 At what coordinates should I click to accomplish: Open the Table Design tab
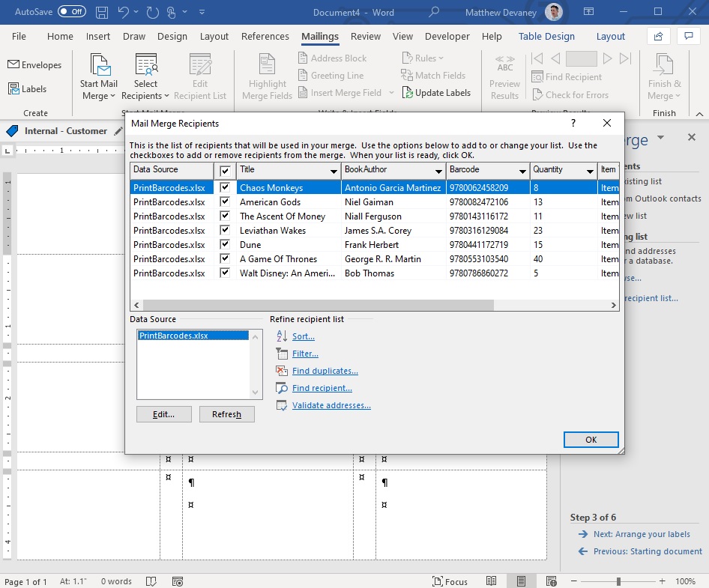tap(546, 36)
